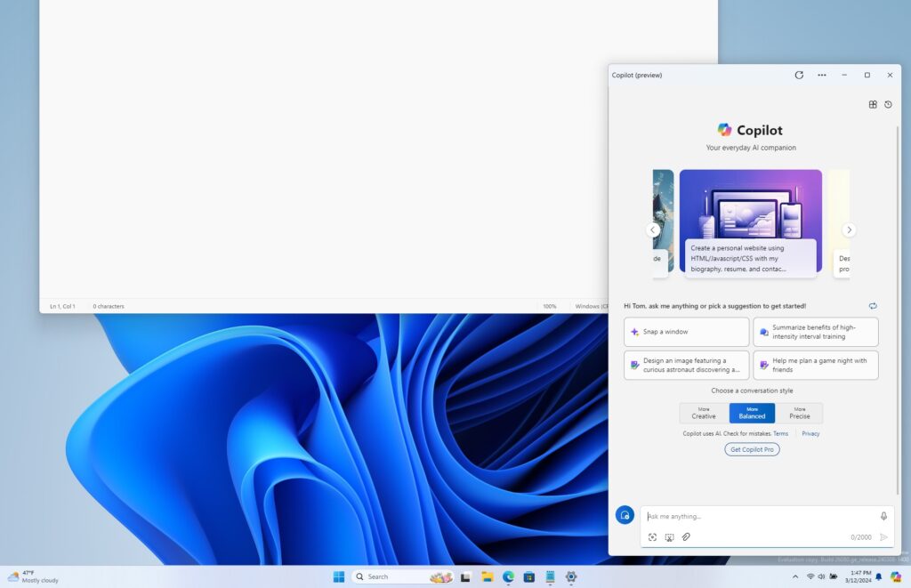Open the Copilot plugins icon
The image size is (911, 588).
[873, 104]
